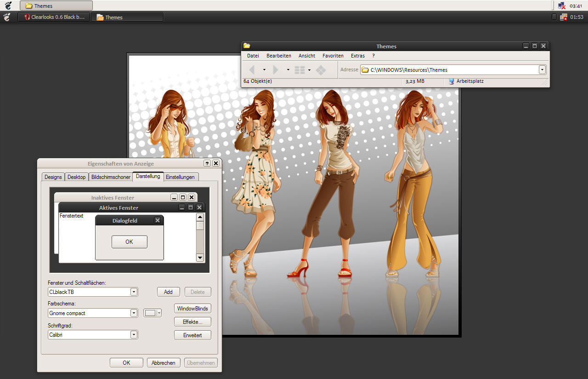This screenshot has height=379, width=588.
Task: Click orange network tray icon in dark taskbar
Action: click(x=564, y=17)
